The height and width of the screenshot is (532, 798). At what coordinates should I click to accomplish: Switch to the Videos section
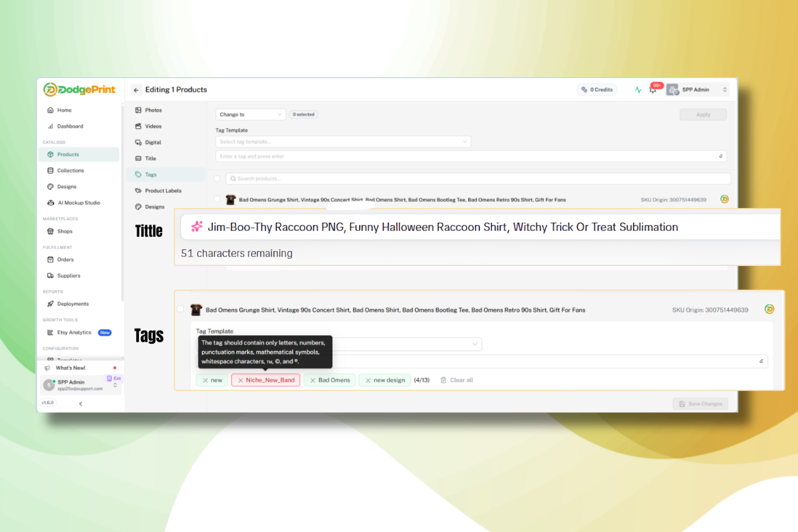[x=153, y=126]
